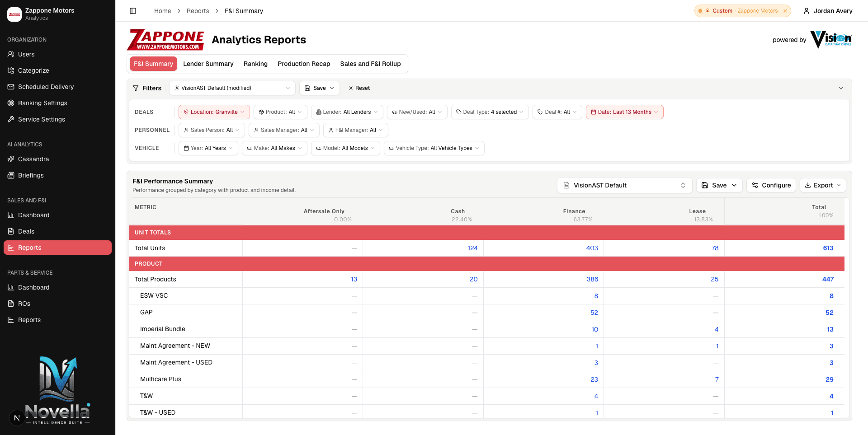Click Total Units total value 613
Viewport: 868px width, 435px height.
click(x=828, y=248)
